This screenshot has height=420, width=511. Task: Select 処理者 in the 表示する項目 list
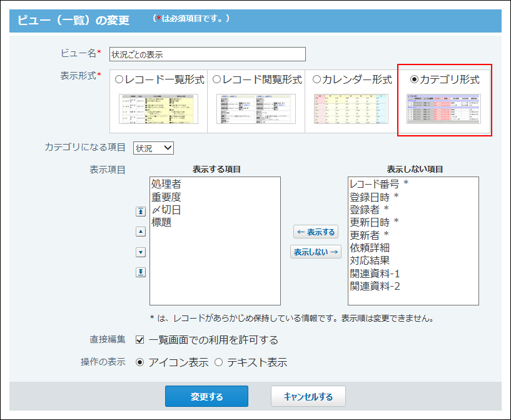click(166, 184)
